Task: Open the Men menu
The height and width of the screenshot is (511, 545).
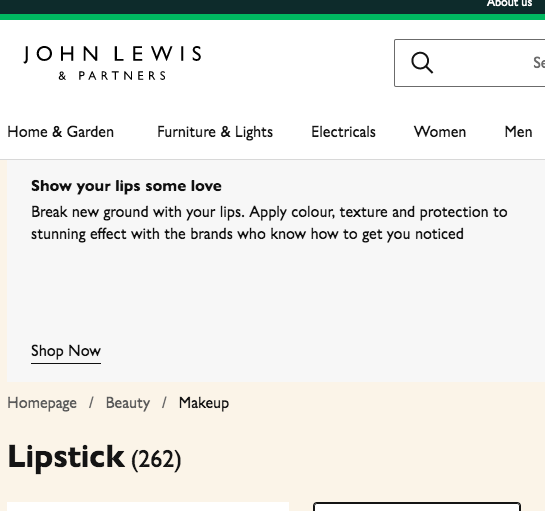Action: click(x=518, y=132)
